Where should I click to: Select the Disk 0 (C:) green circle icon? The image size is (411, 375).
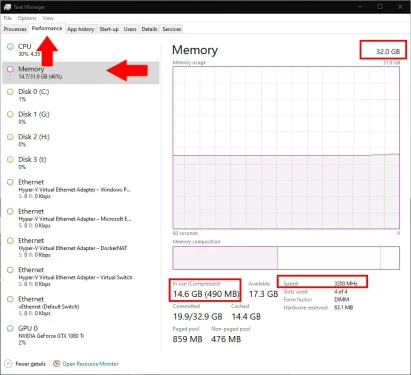[10, 92]
